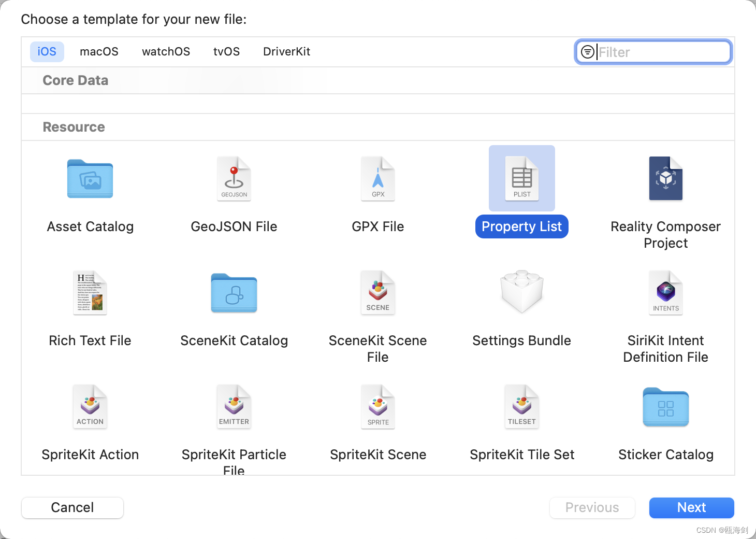Click the "GeoJSON File" label

(234, 226)
